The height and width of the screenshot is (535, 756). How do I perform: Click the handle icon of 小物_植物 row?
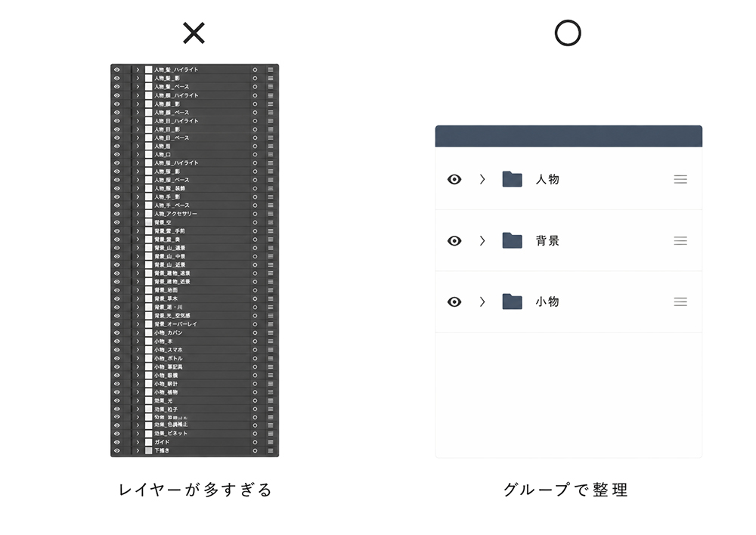pos(271,392)
